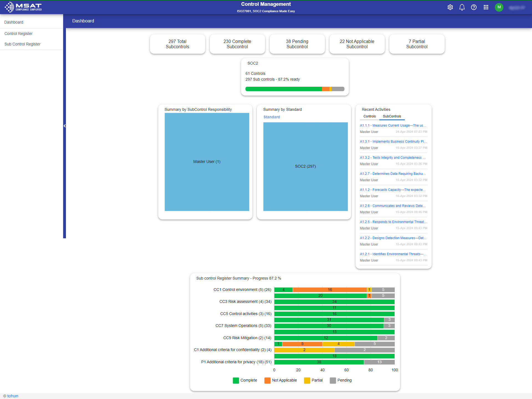Click the SOC2 readiness progress bar
Image resolution: width=532 pixels, height=399 pixels.
click(295, 89)
